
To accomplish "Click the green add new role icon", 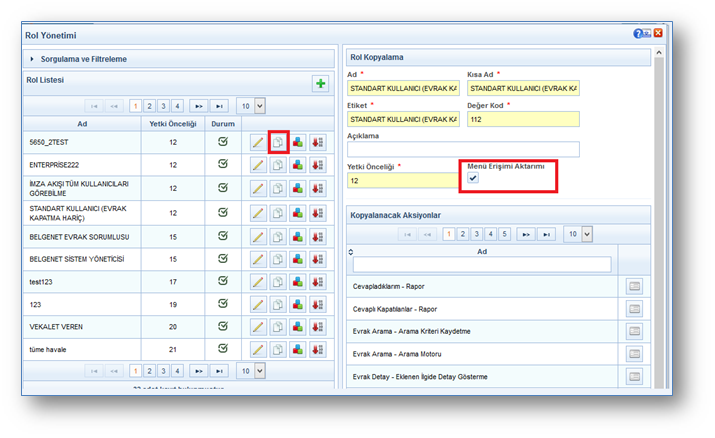I will point(320,84).
